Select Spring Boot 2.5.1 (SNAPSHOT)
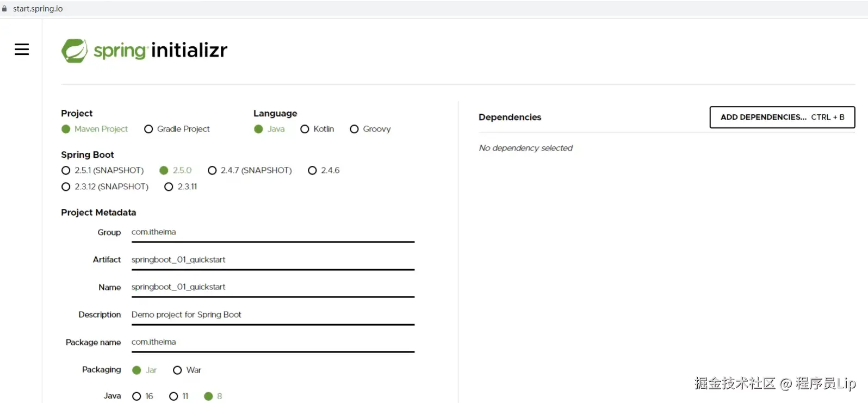This screenshot has width=868, height=403. [103, 170]
